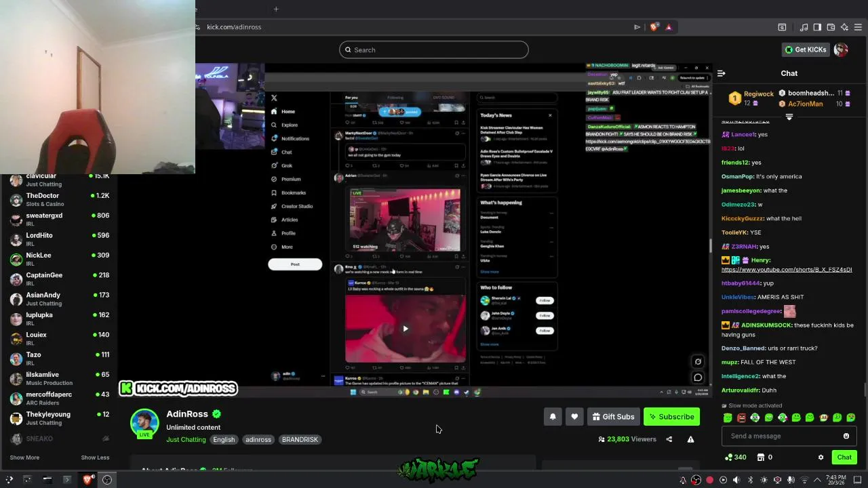
Task: Click the Search field at top
Action: [x=434, y=49]
